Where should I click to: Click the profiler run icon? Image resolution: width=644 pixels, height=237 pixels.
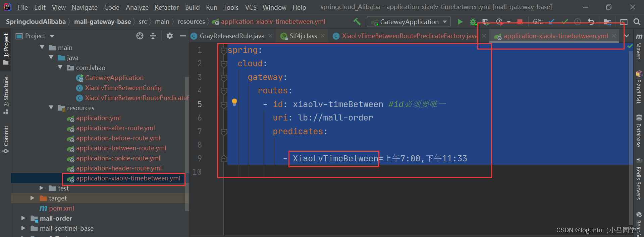(x=499, y=22)
